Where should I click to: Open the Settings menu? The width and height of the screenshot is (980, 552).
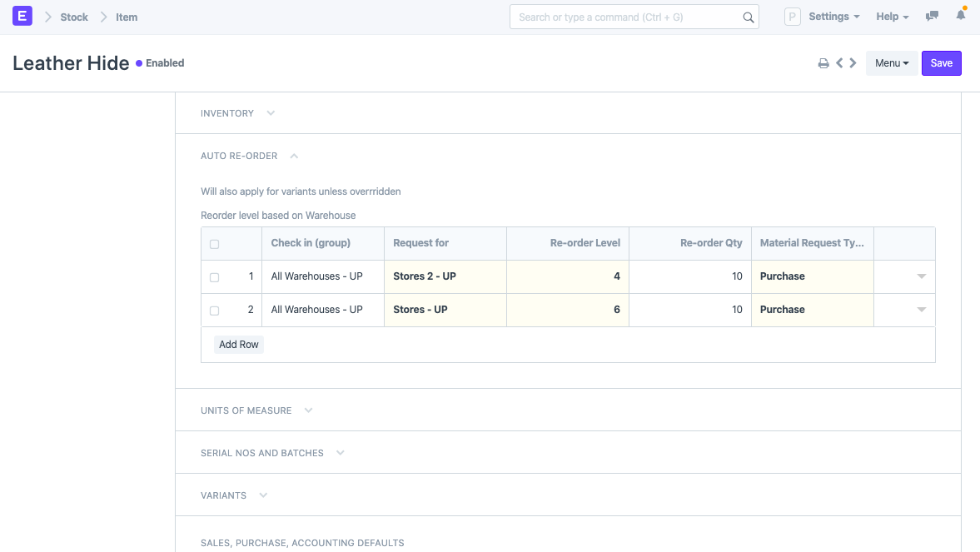[833, 17]
